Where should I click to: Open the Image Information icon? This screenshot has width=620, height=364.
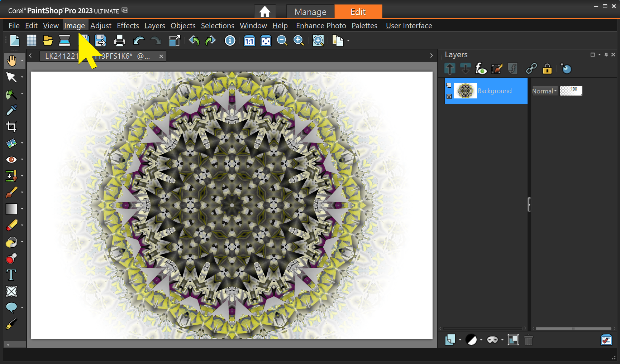point(230,41)
